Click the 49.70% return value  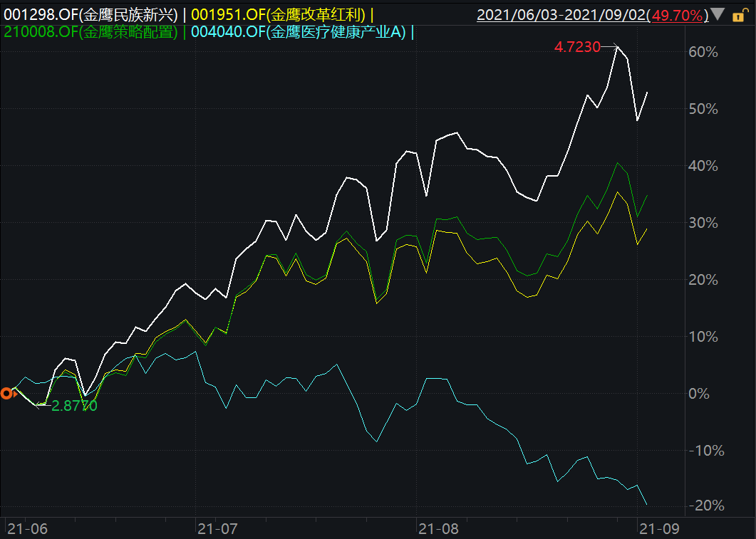[677, 16]
